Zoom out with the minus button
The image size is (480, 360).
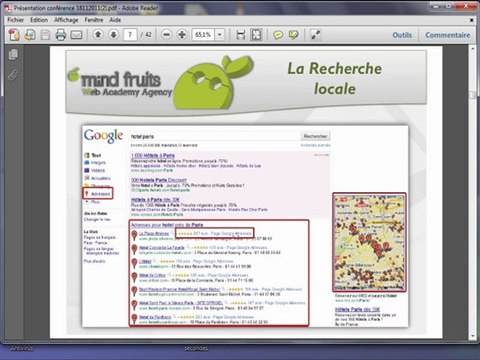(167, 34)
